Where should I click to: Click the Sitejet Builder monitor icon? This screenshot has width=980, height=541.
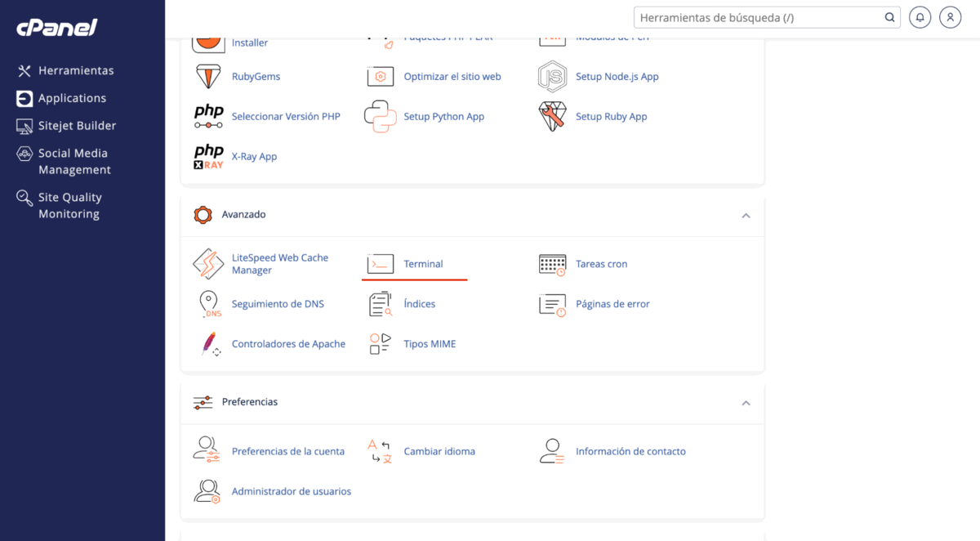[24, 126]
